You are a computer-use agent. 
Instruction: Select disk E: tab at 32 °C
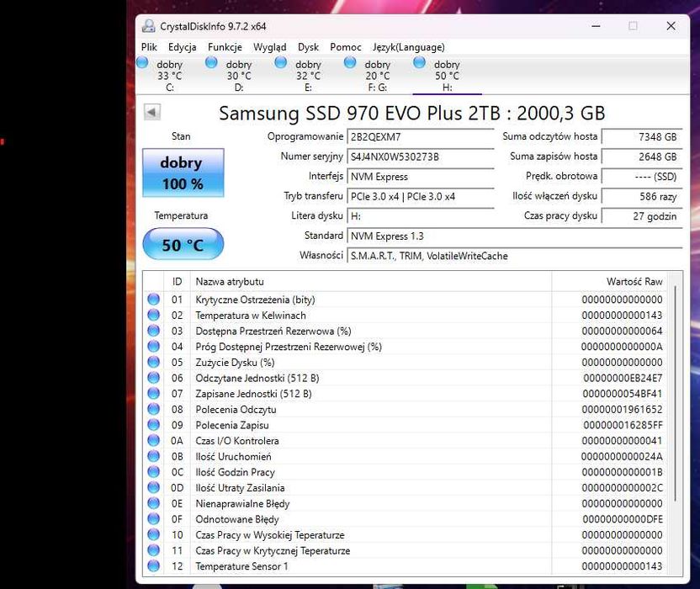click(308, 76)
